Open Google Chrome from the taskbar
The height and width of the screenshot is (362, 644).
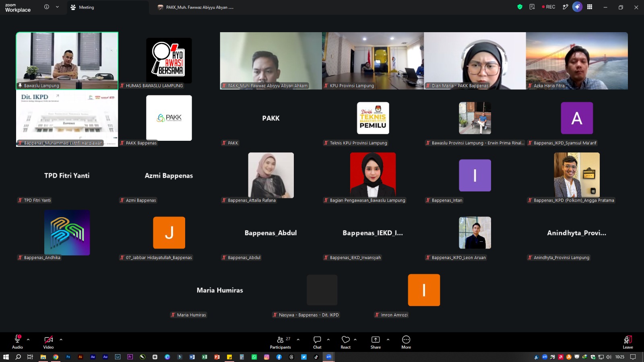[x=56, y=357]
